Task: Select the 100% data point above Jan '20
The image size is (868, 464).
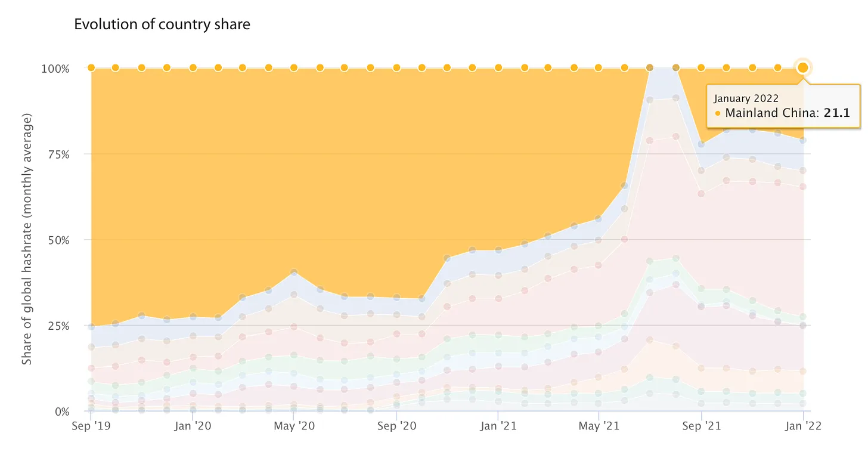Action: click(x=193, y=67)
